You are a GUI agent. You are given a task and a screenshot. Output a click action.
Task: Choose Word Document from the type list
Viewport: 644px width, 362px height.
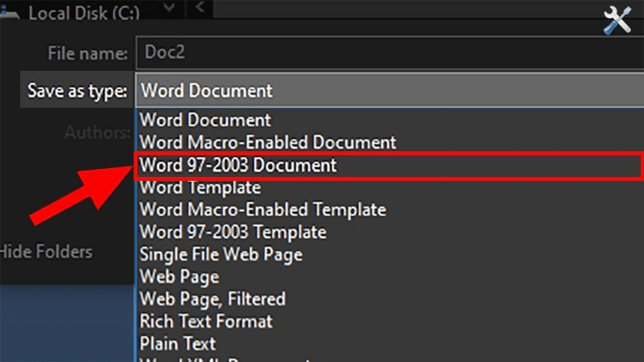tap(205, 120)
